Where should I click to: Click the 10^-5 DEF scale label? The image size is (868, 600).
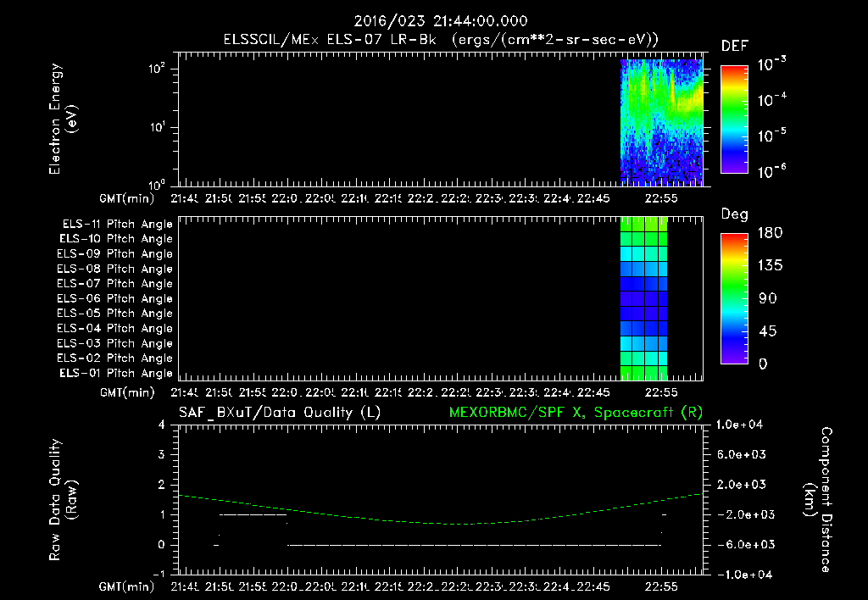coord(771,135)
